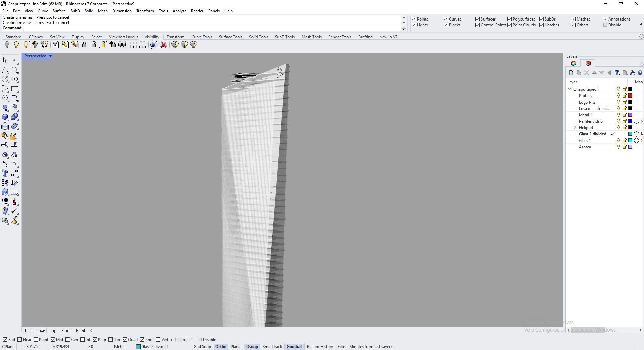The height and width of the screenshot is (350, 644).
Task: Click the arrow pointer selection tool
Action: coord(5,60)
